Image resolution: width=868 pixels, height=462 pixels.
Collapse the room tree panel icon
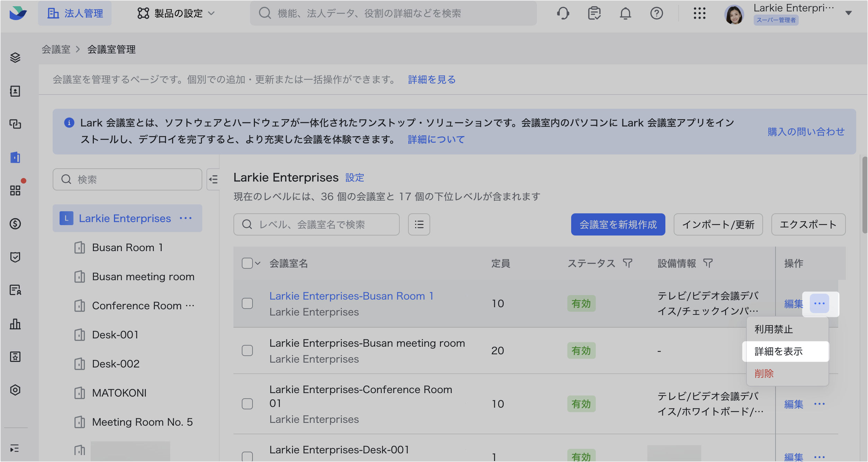[x=213, y=179]
